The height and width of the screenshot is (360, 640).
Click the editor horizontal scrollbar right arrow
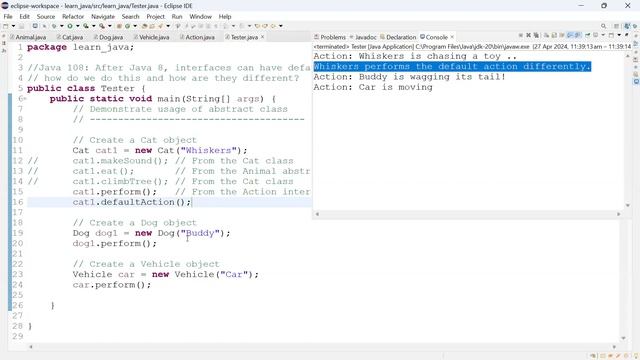(x=614, y=347)
